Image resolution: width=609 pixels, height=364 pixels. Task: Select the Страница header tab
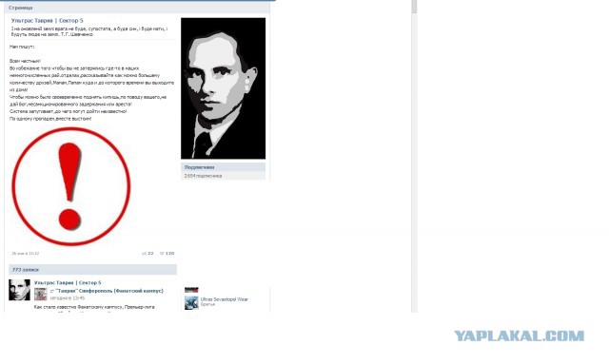[21, 8]
